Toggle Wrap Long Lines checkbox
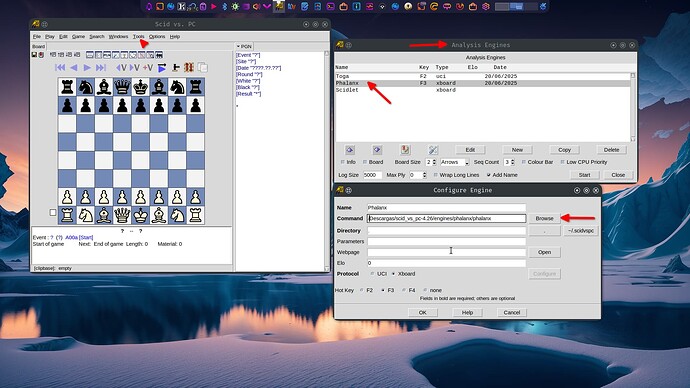The height and width of the screenshot is (388, 690). pyautogui.click(x=436, y=175)
